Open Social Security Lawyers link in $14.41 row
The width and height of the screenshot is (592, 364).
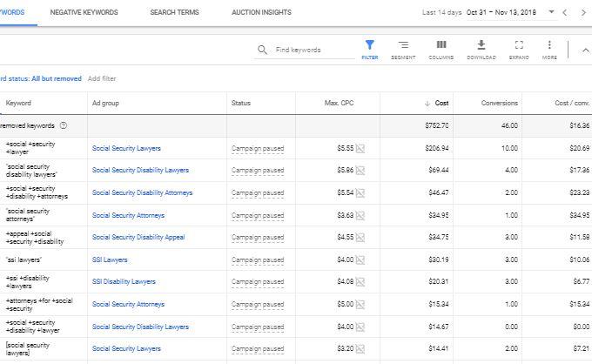pyautogui.click(x=126, y=348)
